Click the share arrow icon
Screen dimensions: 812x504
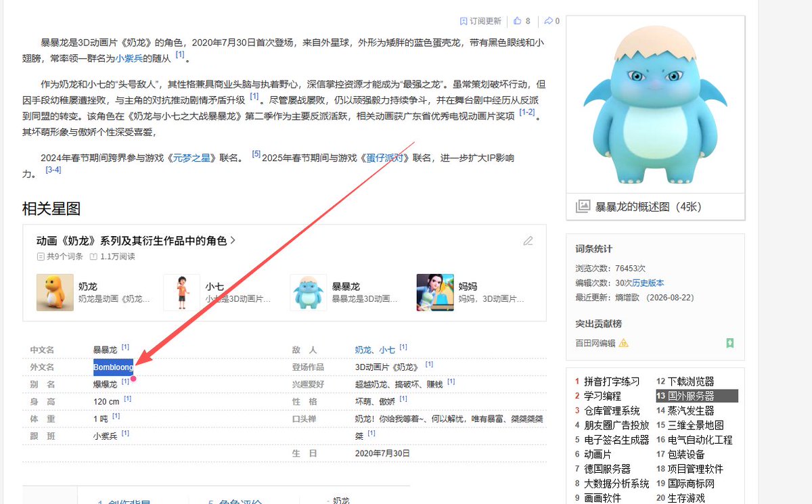[548, 21]
